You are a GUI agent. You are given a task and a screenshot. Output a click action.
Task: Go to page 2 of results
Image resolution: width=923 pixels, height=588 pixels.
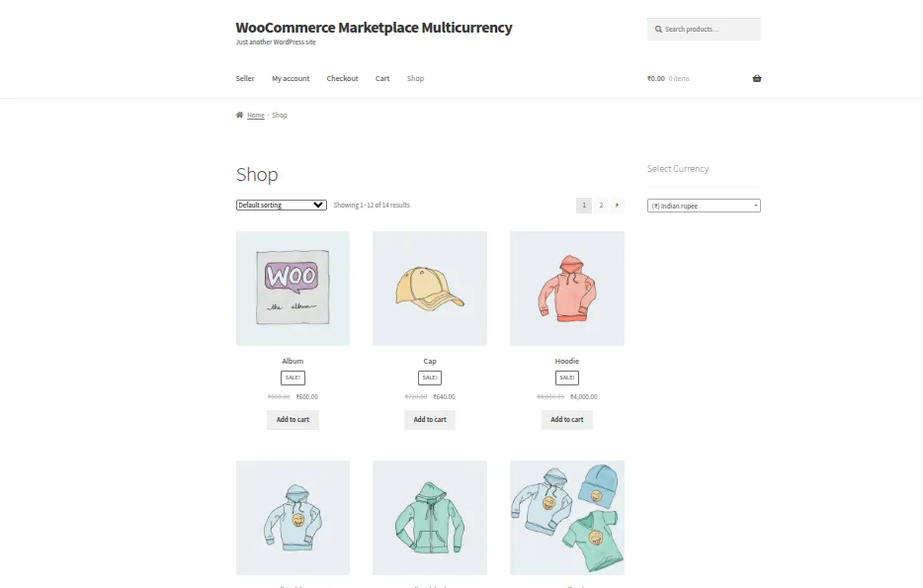(x=601, y=205)
